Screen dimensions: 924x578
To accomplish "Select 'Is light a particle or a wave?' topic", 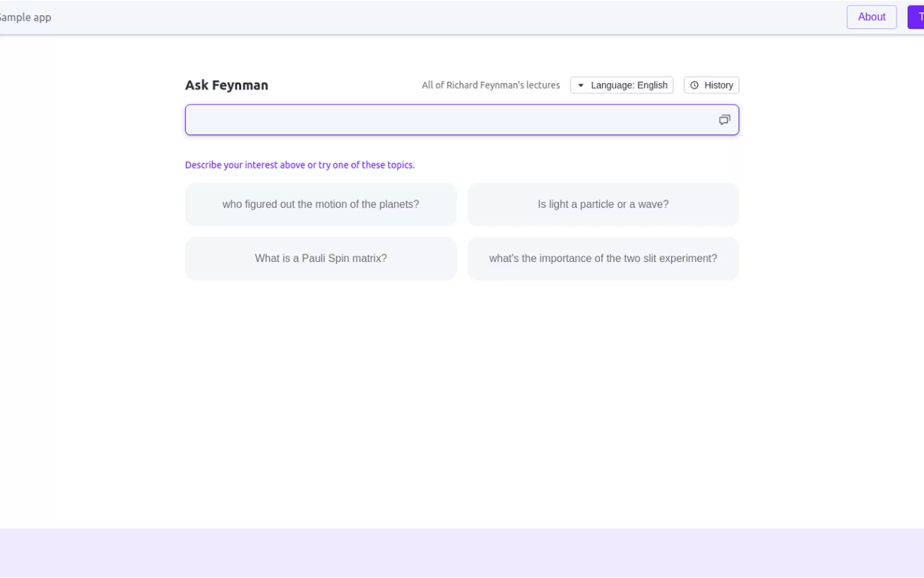I will [x=603, y=205].
